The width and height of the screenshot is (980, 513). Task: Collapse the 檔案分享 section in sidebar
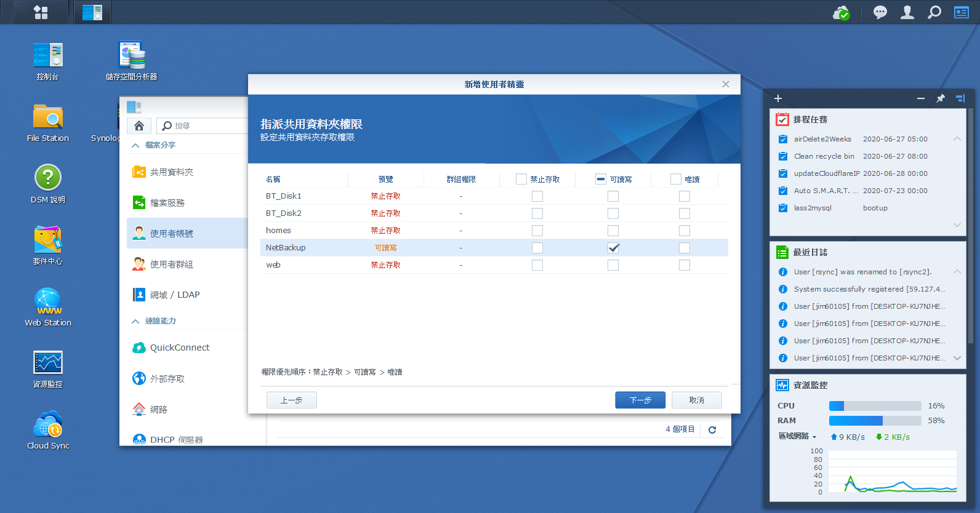[x=135, y=145]
